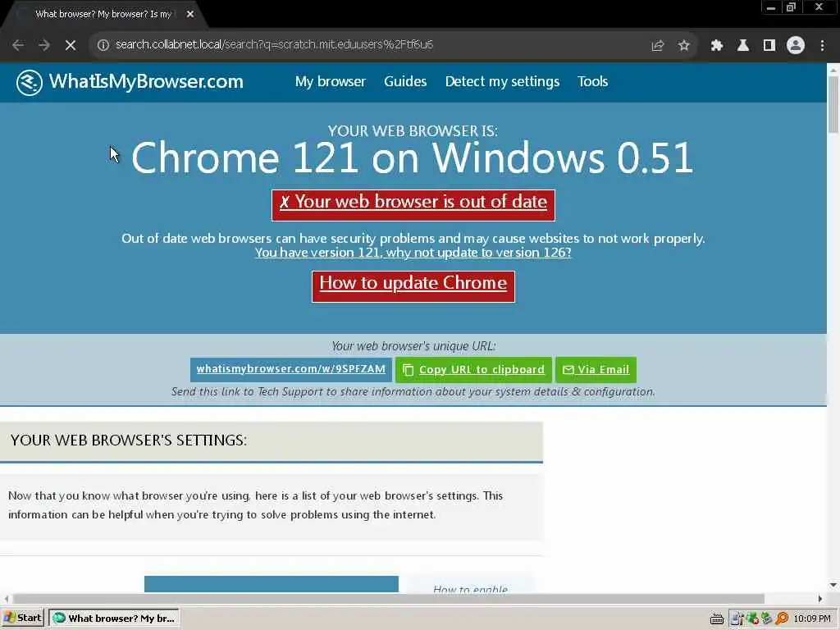Click the vertical scrollbar up arrow

(833, 70)
